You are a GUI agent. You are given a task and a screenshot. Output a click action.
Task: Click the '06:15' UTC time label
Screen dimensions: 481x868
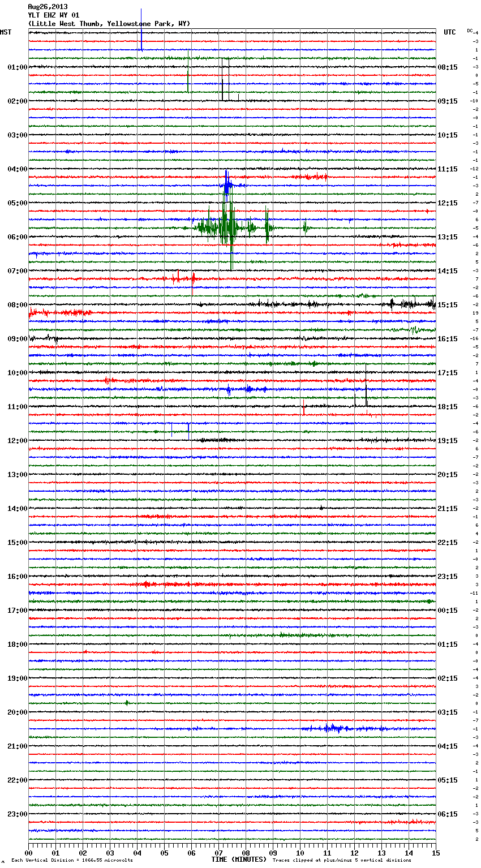(x=448, y=814)
